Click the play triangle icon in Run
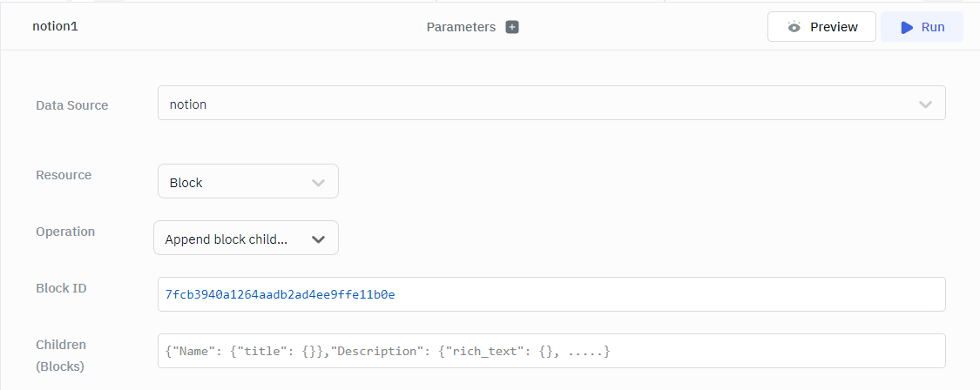The image size is (980, 390). coord(907,27)
